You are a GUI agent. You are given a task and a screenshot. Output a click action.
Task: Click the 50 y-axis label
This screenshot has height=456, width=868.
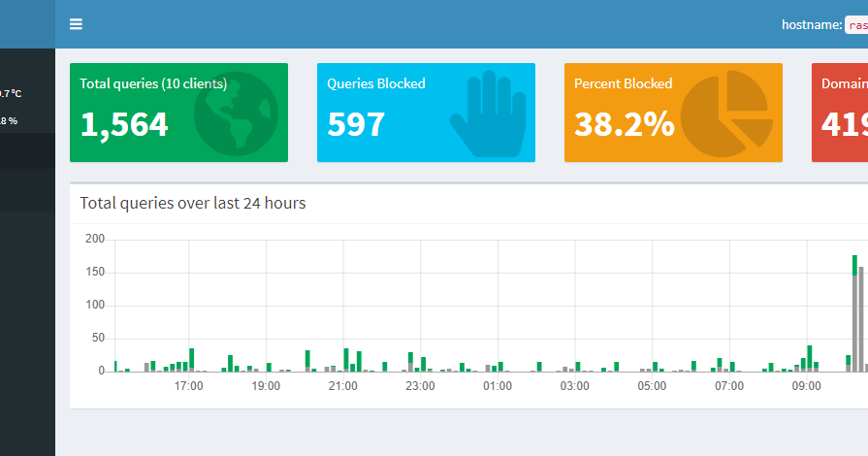(98, 338)
